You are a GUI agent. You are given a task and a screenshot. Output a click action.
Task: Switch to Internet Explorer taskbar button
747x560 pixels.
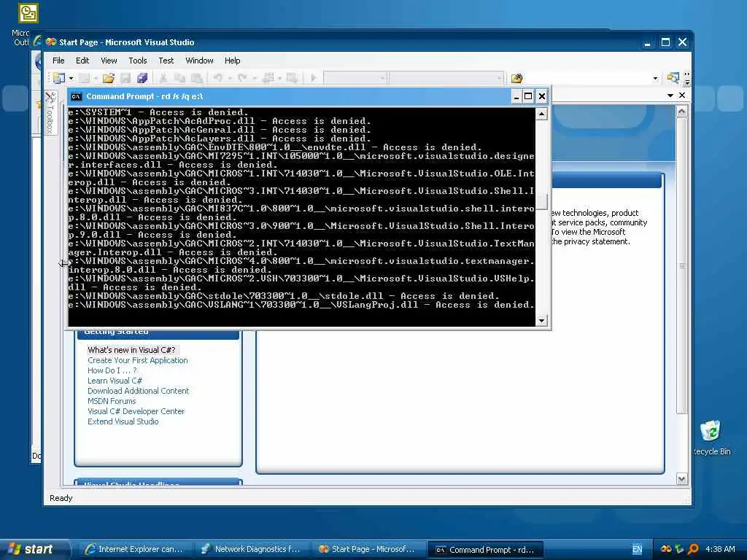134,549
